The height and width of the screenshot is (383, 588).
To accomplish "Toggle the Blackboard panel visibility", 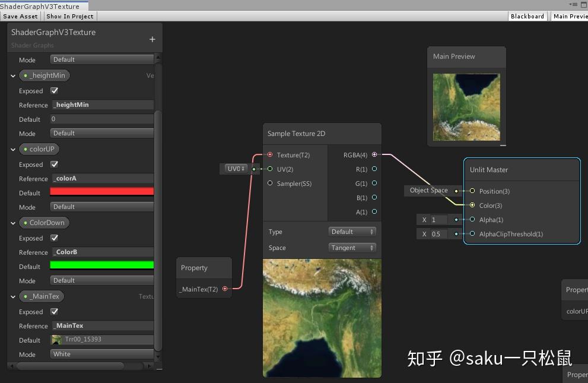I will [x=527, y=16].
